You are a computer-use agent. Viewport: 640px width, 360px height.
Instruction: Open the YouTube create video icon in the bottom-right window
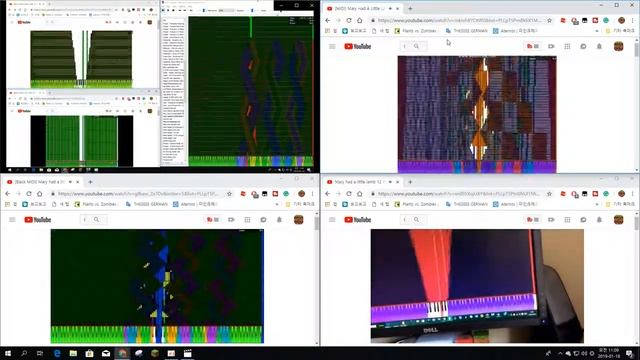coord(551,220)
